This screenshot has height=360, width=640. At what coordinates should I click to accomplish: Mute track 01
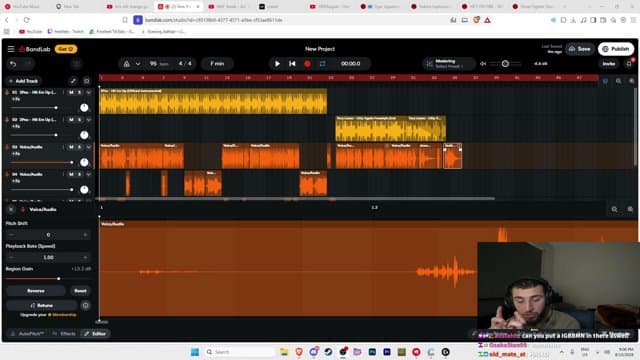click(71, 93)
